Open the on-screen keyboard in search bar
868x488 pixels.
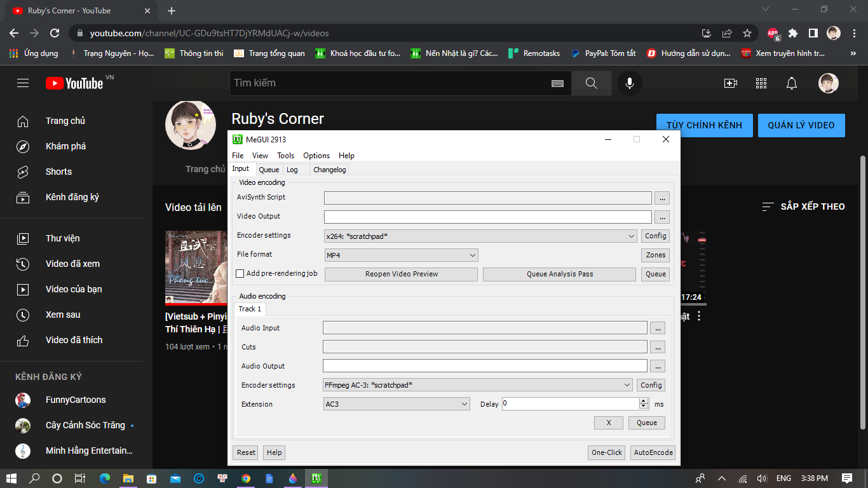pos(558,83)
